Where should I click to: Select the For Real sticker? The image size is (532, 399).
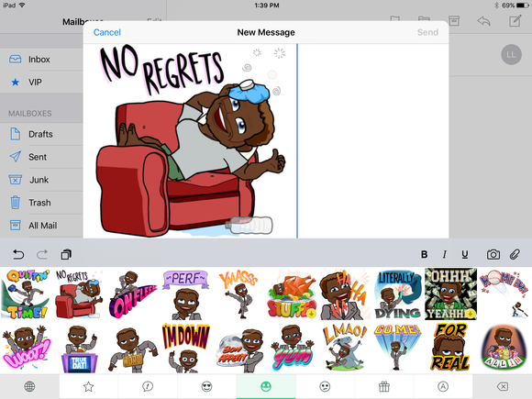(451, 348)
